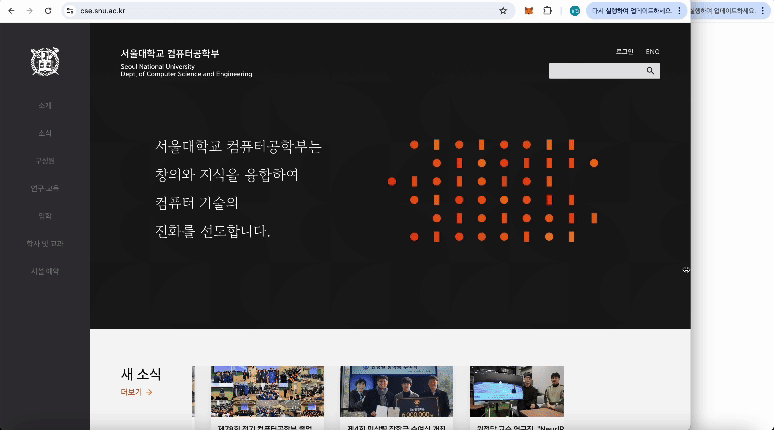
Task: Click the 새 소식 heading
Action: pyautogui.click(x=141, y=374)
